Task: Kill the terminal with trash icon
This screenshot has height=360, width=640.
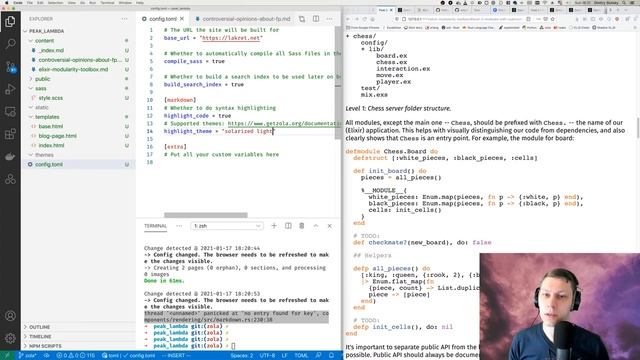Action: (x=302, y=226)
